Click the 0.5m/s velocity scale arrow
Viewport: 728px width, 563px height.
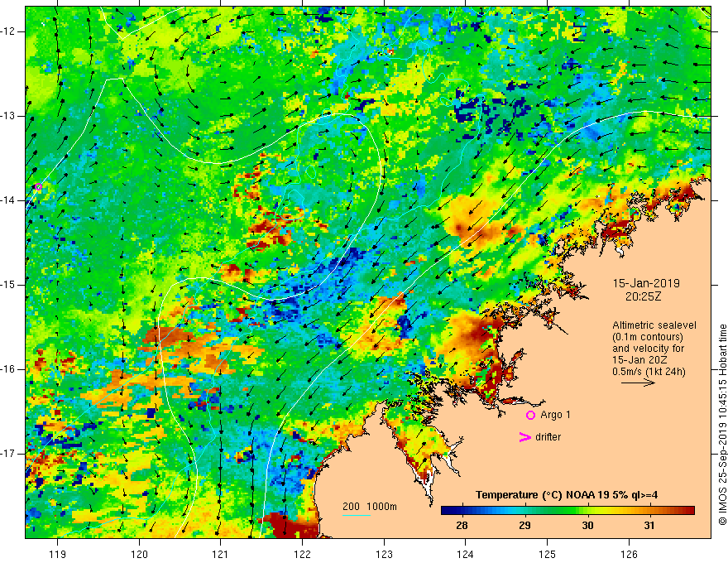coord(638,383)
